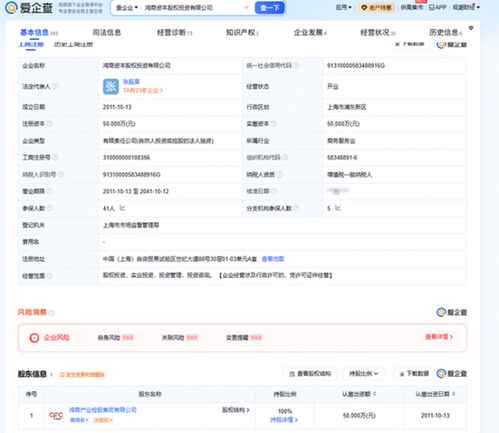Open 供需集市 in the top bar
The image size is (499, 433).
tap(411, 7)
